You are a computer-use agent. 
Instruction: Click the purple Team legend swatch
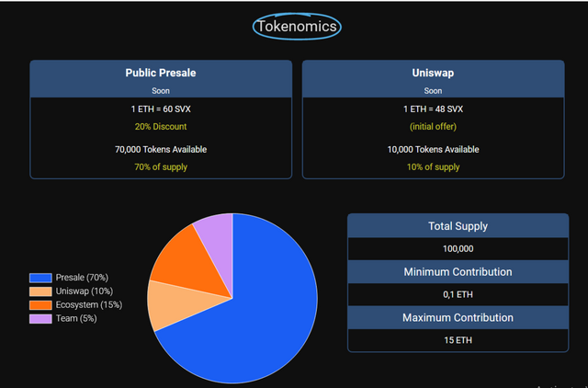point(40,318)
